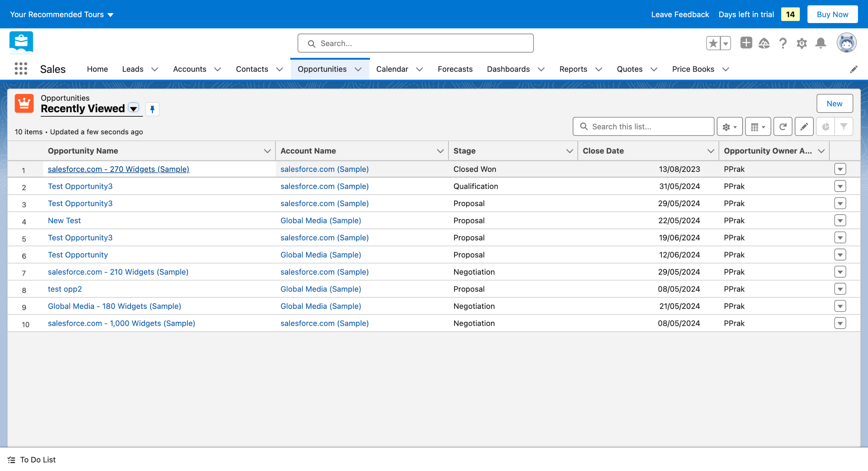The image size is (868, 471).
Task: Open the test opp2 opportunity
Action: [x=65, y=289]
